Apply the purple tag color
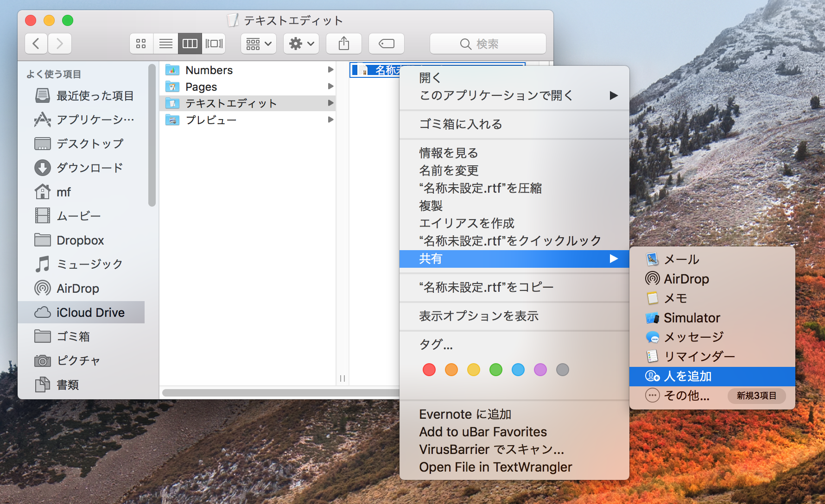Image resolution: width=825 pixels, height=504 pixels. (540, 370)
